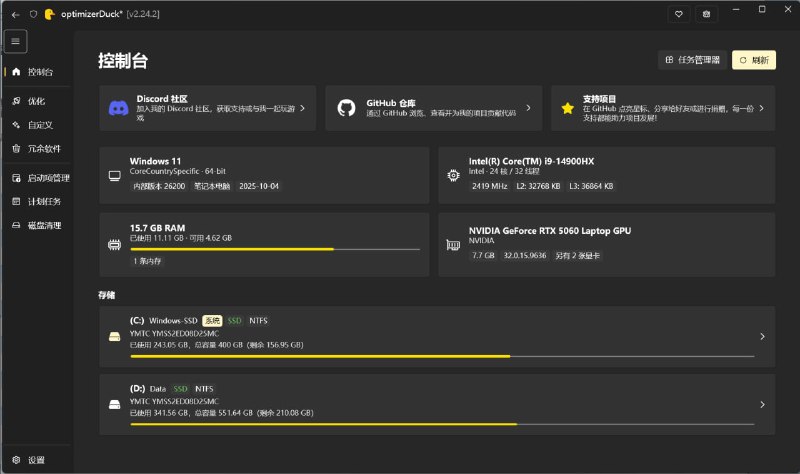Click the GitHub octocat logo
This screenshot has height=474, width=800.
click(346, 108)
